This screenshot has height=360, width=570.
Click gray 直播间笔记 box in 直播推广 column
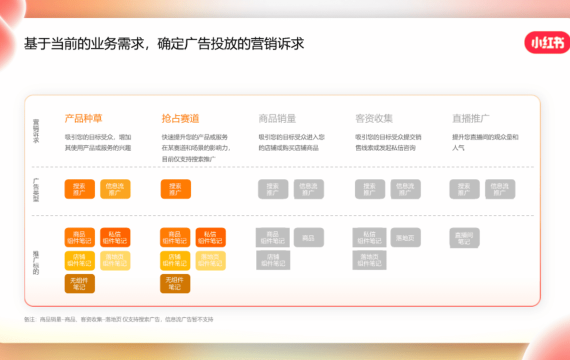[464, 238]
